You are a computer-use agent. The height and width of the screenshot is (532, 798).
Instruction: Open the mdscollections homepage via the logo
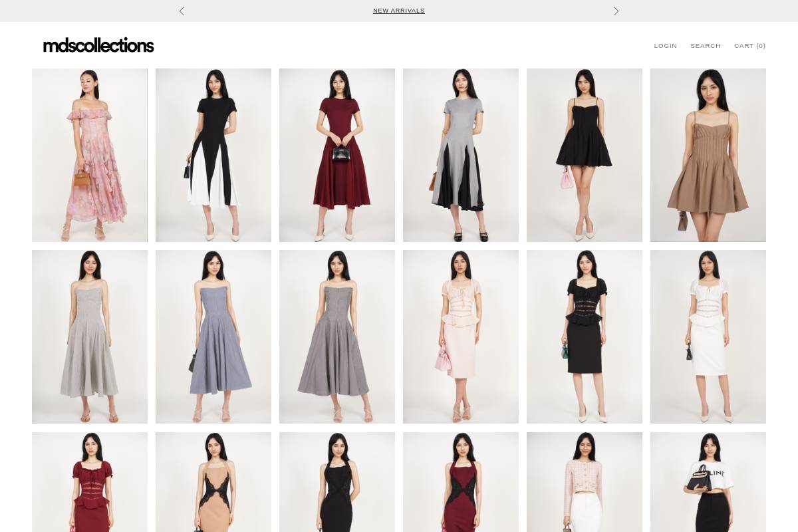pos(98,45)
